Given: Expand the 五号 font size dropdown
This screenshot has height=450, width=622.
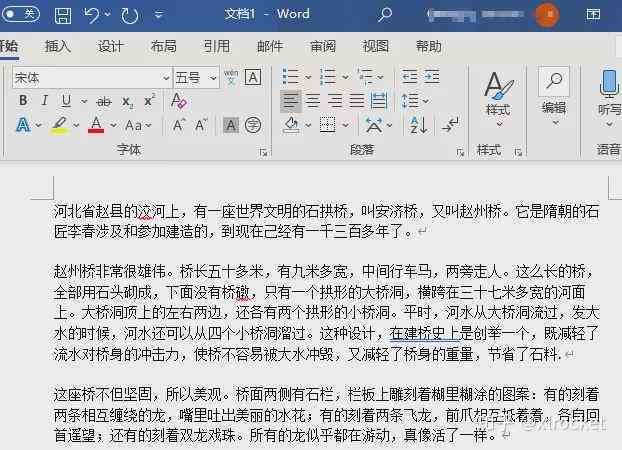Looking at the screenshot, I should [x=213, y=78].
